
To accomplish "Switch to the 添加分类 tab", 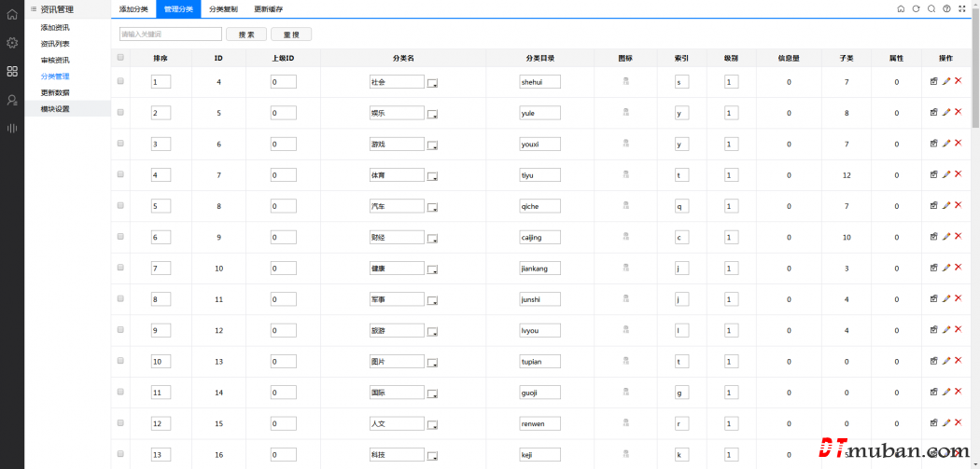I will point(133,8).
